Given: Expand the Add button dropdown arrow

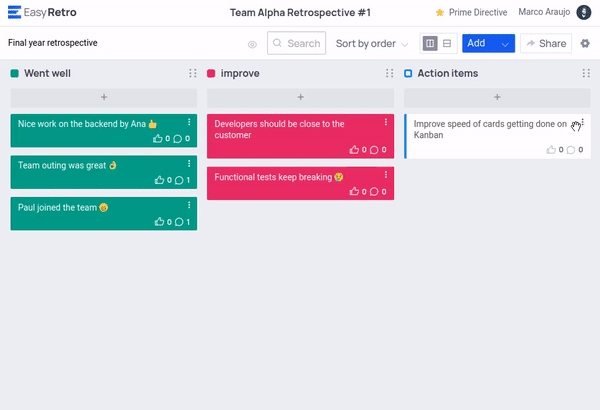Looking at the screenshot, I should [x=505, y=44].
